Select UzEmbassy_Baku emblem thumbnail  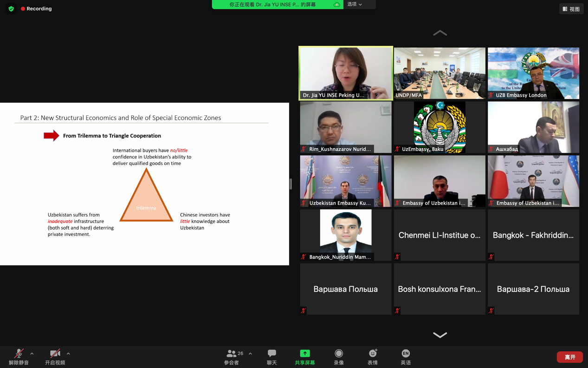tap(439, 127)
